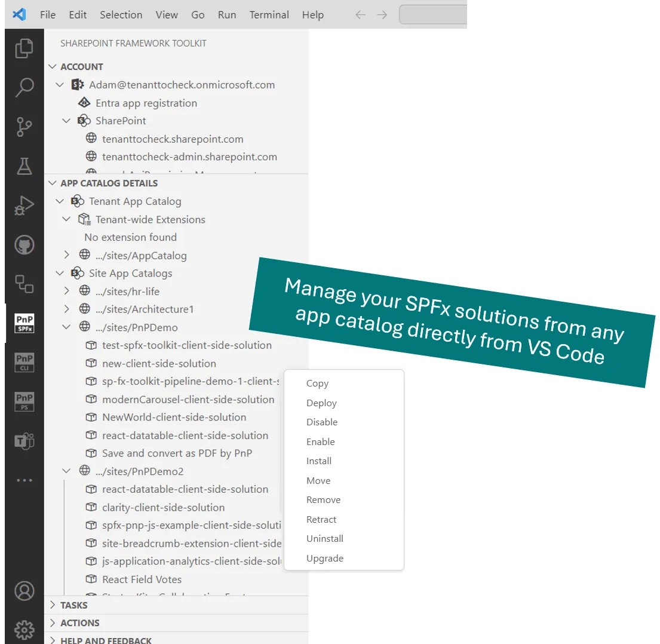This screenshot has width=660, height=644.
Task: Click the command center search box
Action: click(x=432, y=15)
